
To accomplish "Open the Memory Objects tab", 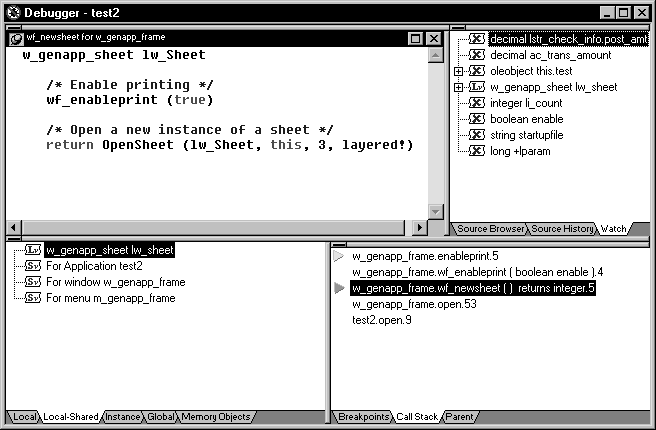I will tap(216, 417).
